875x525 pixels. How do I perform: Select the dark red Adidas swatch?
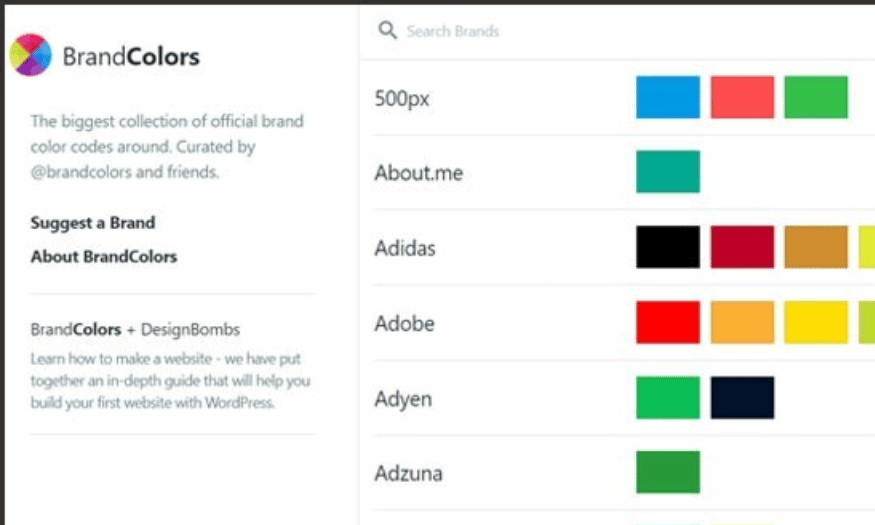click(x=742, y=247)
